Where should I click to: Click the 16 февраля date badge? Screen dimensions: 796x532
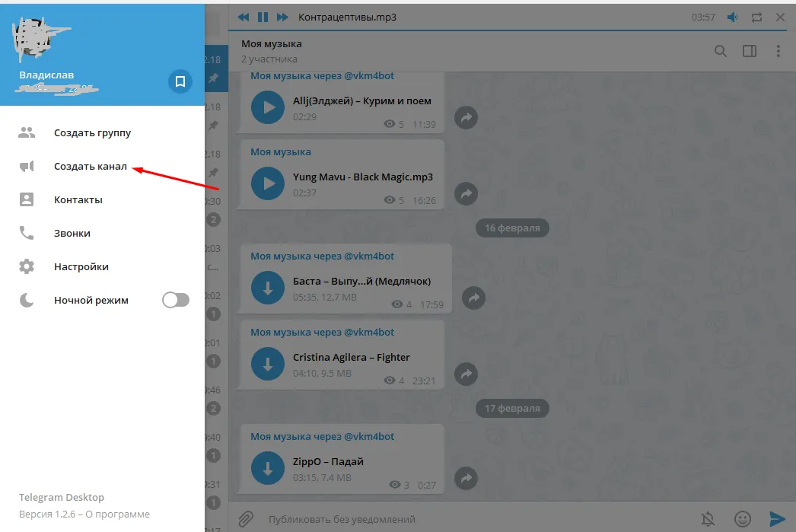[x=512, y=228]
